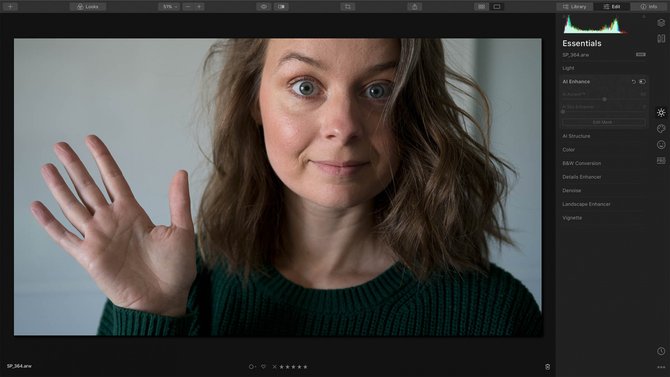Toggle AI Enhance visibility switch
This screenshot has width=670, height=377.
click(x=642, y=82)
